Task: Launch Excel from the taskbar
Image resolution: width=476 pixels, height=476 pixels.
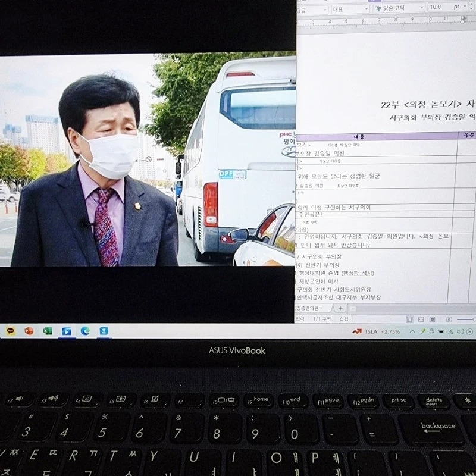Action: coord(48,331)
